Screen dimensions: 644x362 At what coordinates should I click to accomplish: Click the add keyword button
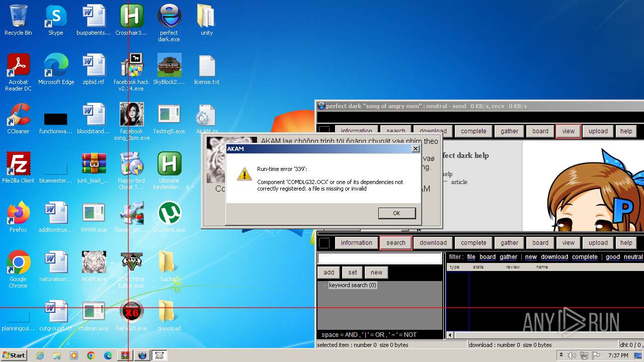[x=329, y=273]
